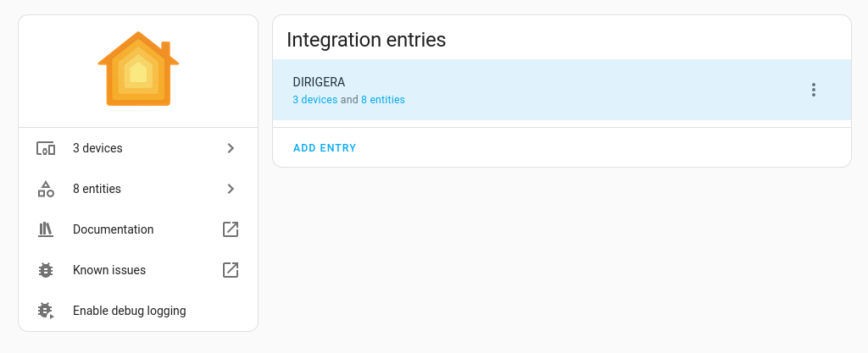Expand the 8 entities chevron arrow
The image size is (868, 353).
click(x=231, y=189)
